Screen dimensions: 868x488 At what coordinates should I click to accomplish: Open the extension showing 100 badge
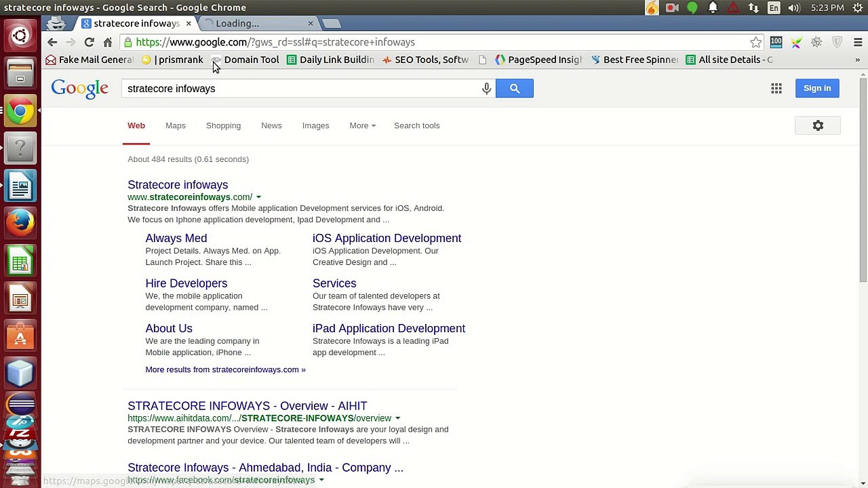point(776,42)
